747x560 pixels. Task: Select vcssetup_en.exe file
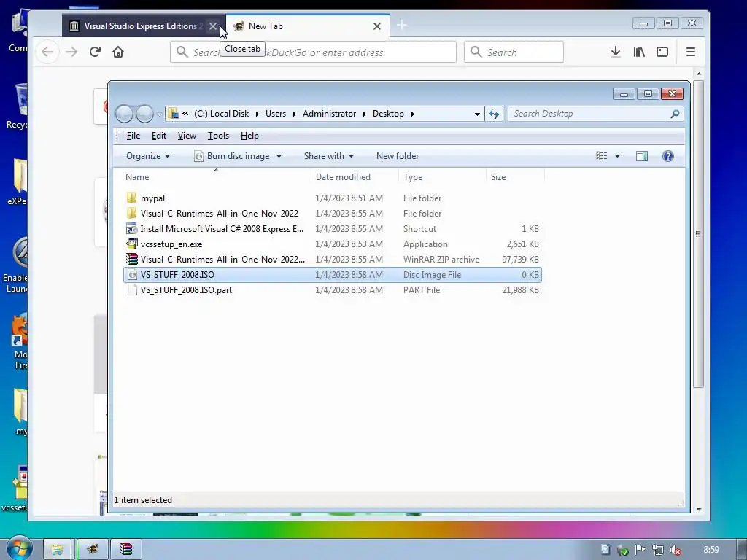click(x=332, y=244)
